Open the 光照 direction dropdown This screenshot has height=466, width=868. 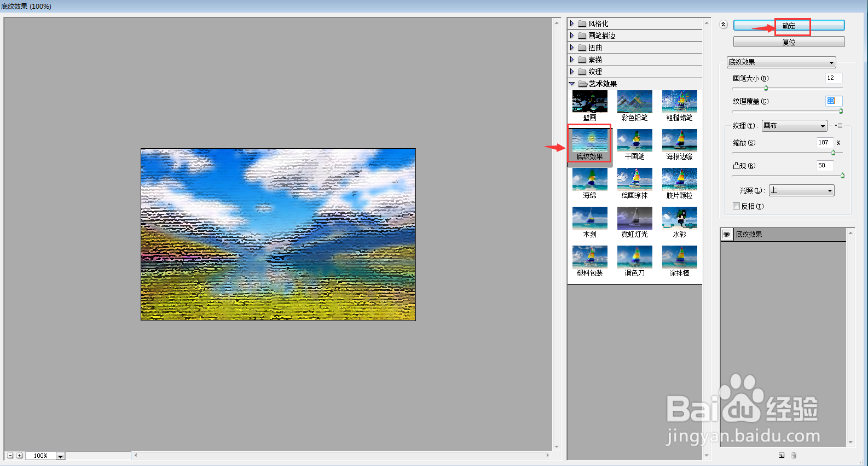(801, 190)
